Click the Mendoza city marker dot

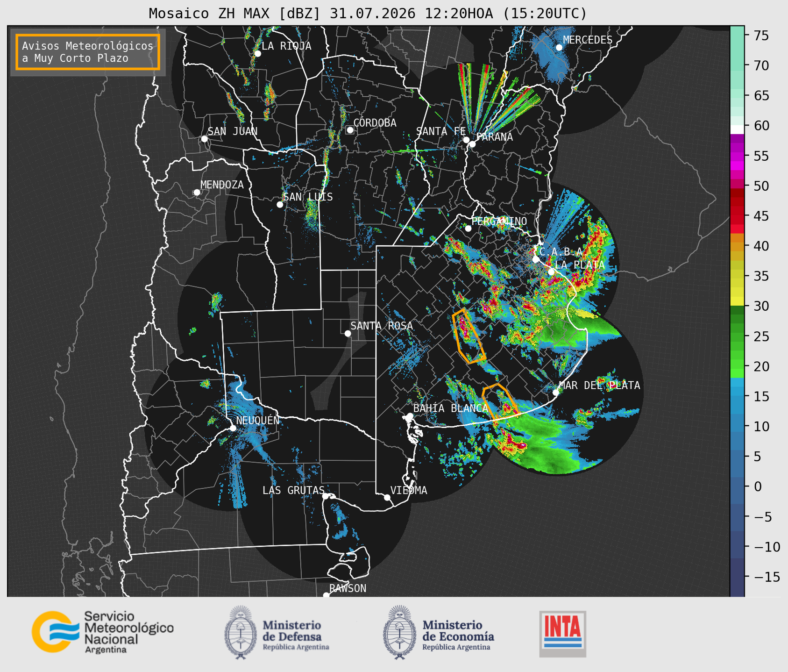(x=197, y=193)
